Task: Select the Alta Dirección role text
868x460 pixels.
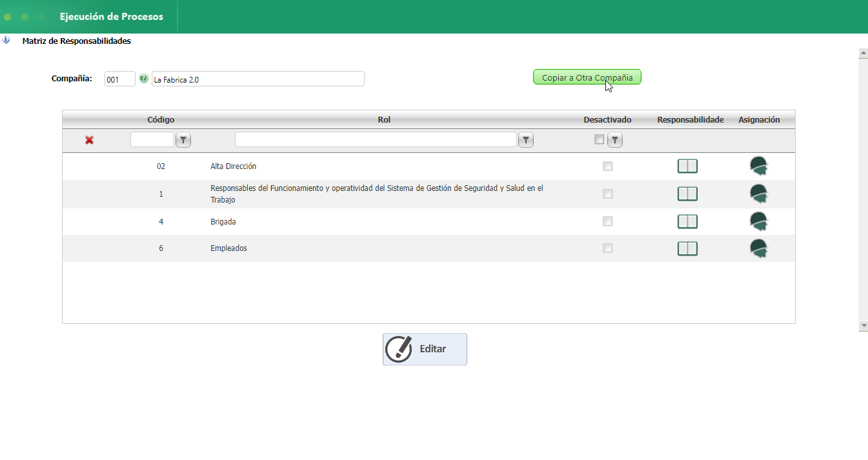Action: coord(233,166)
